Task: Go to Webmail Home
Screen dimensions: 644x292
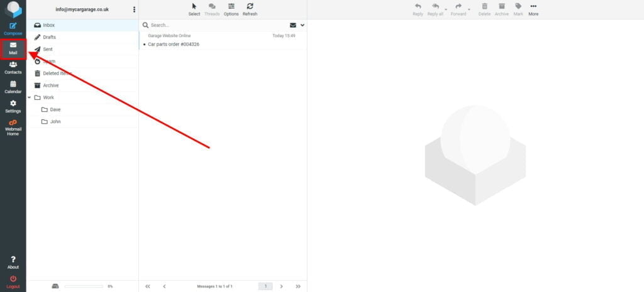Action: click(13, 128)
